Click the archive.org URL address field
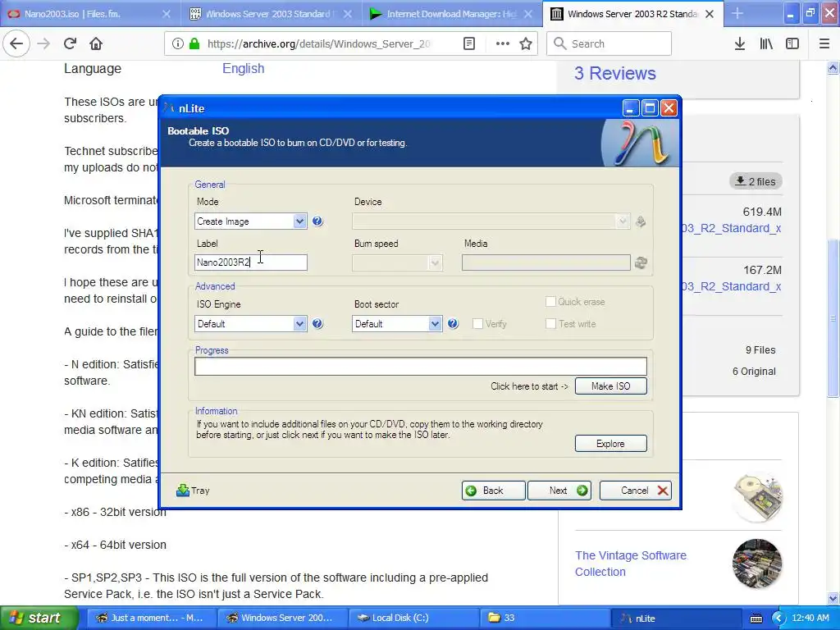This screenshot has width=840, height=630. 319,43
